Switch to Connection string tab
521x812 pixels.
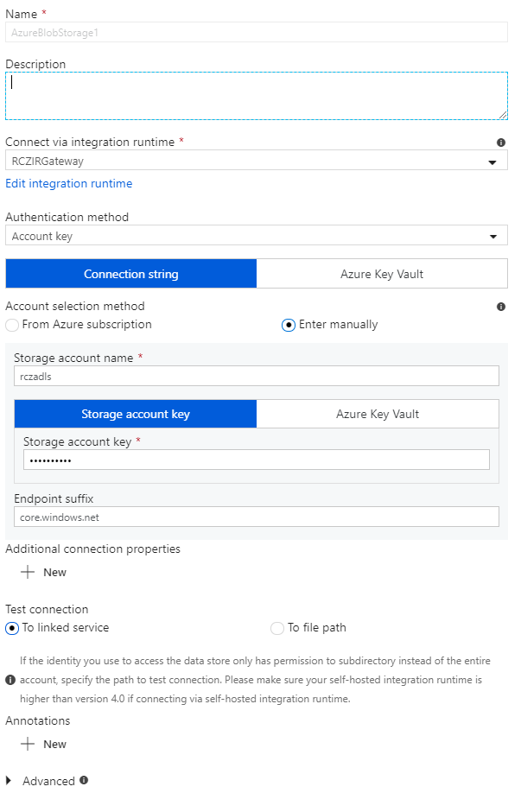pyautogui.click(x=131, y=274)
